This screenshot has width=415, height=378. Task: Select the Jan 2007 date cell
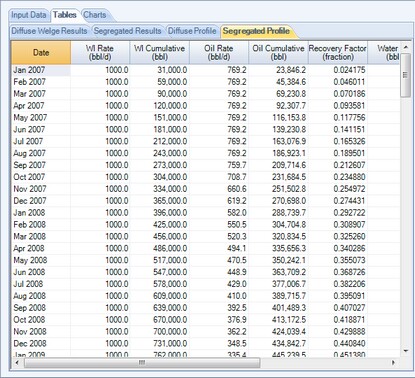[41, 70]
